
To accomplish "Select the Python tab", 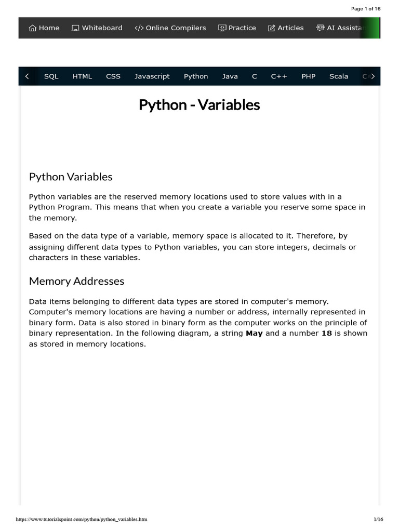I will pyautogui.click(x=196, y=77).
